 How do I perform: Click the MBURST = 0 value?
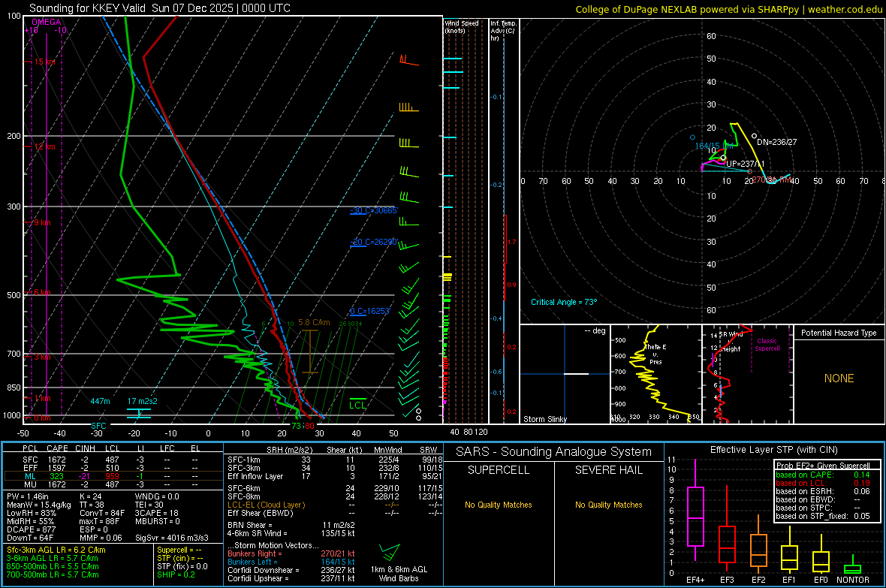(x=157, y=521)
